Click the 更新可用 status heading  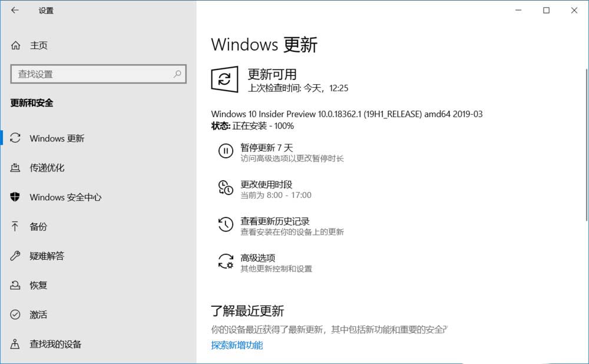pos(272,74)
